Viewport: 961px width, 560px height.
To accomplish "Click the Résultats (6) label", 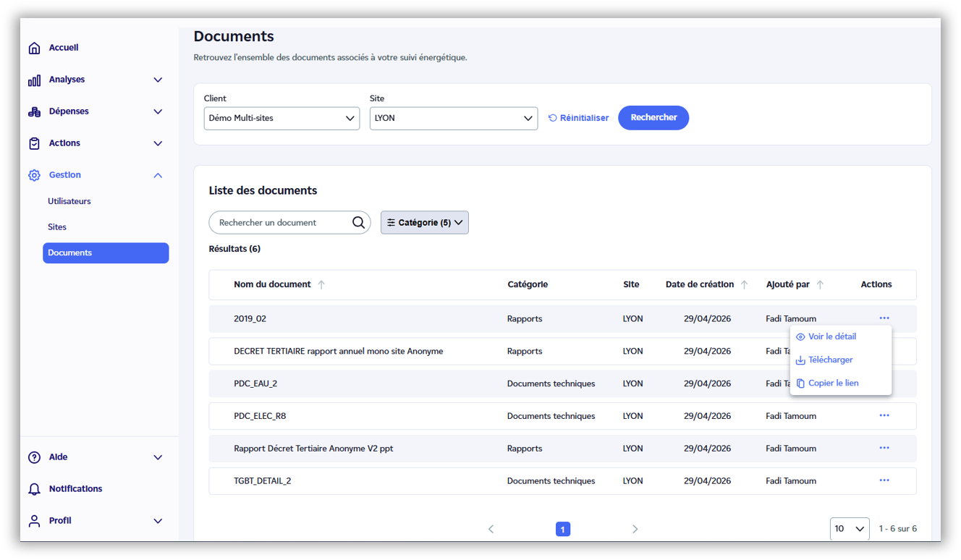I will tap(234, 250).
